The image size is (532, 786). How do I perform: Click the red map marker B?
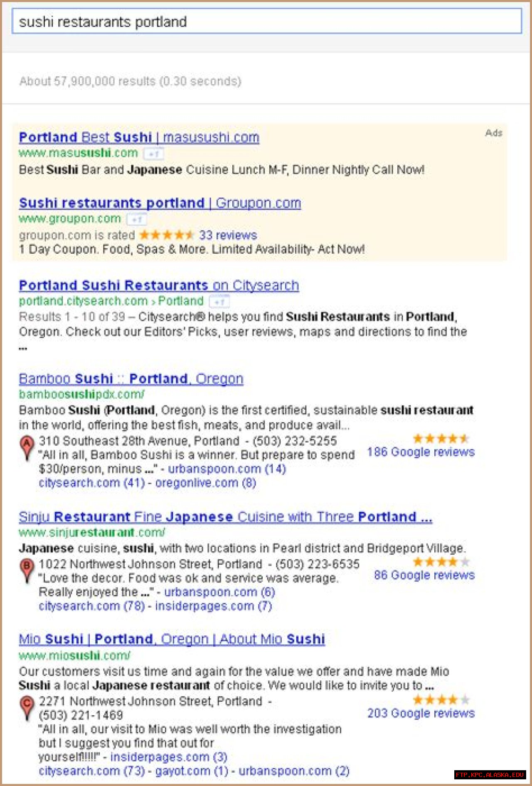(27, 571)
